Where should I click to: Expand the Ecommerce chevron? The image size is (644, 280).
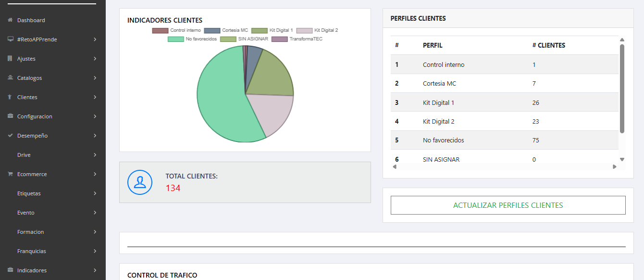95,174
